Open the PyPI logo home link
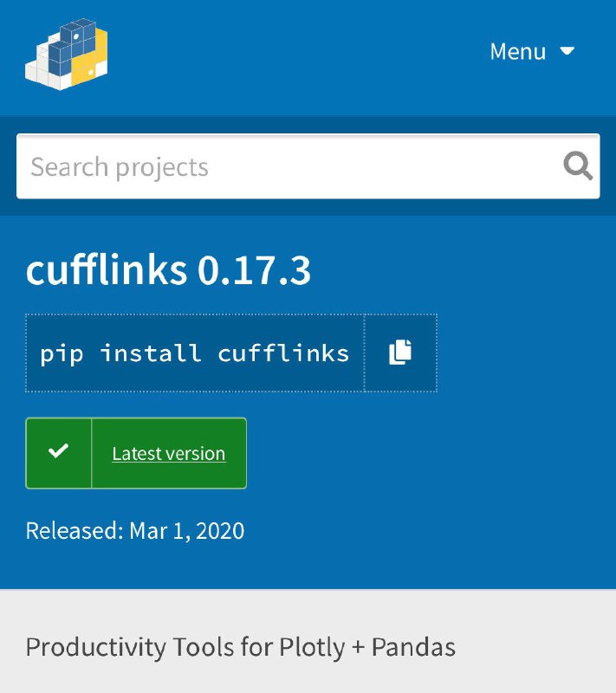616x693 pixels. 67,54
